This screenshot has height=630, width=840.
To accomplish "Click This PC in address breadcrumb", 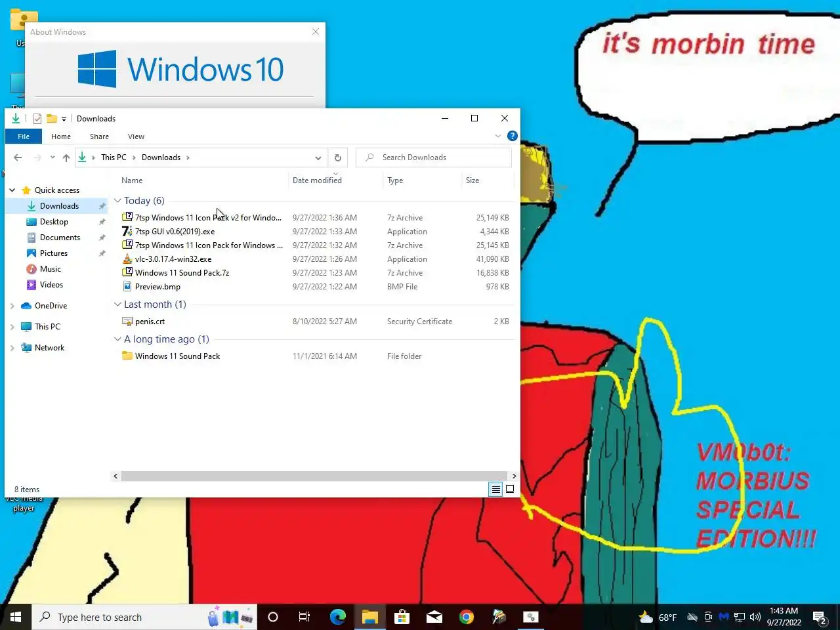I will pos(114,157).
